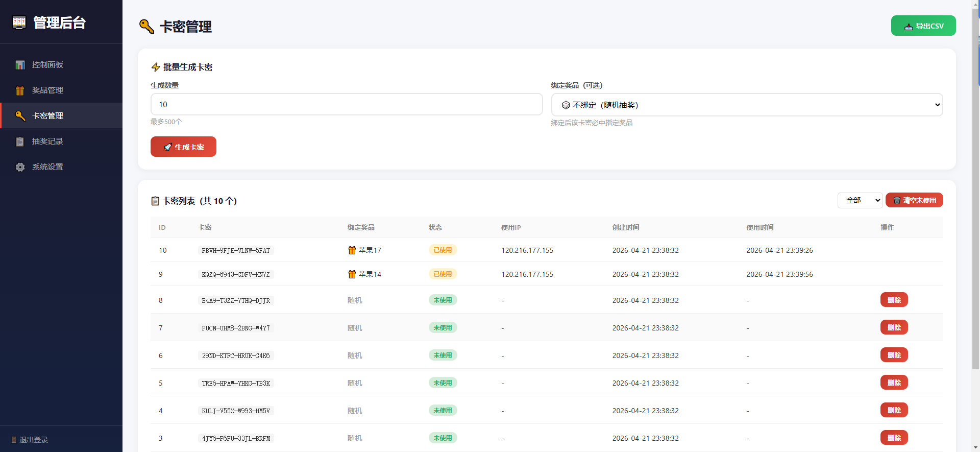This screenshot has height=452, width=980.
Task: Delete the card key with ID 5
Action: [894, 383]
